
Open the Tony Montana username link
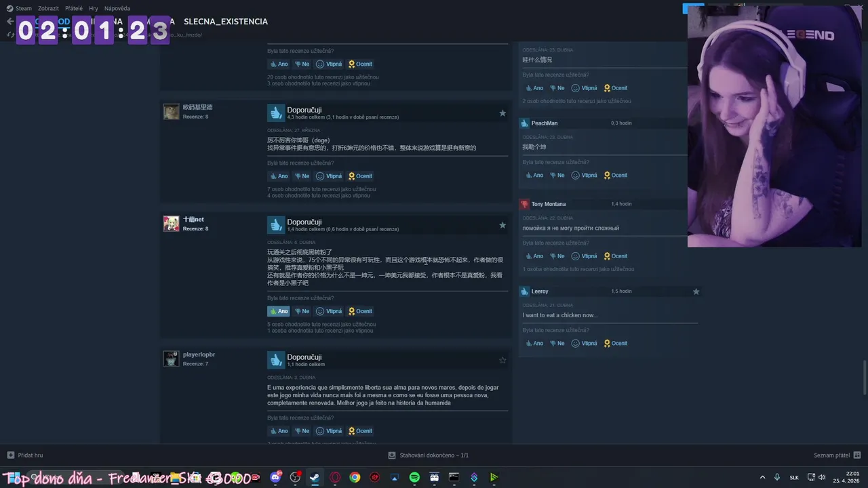point(549,204)
